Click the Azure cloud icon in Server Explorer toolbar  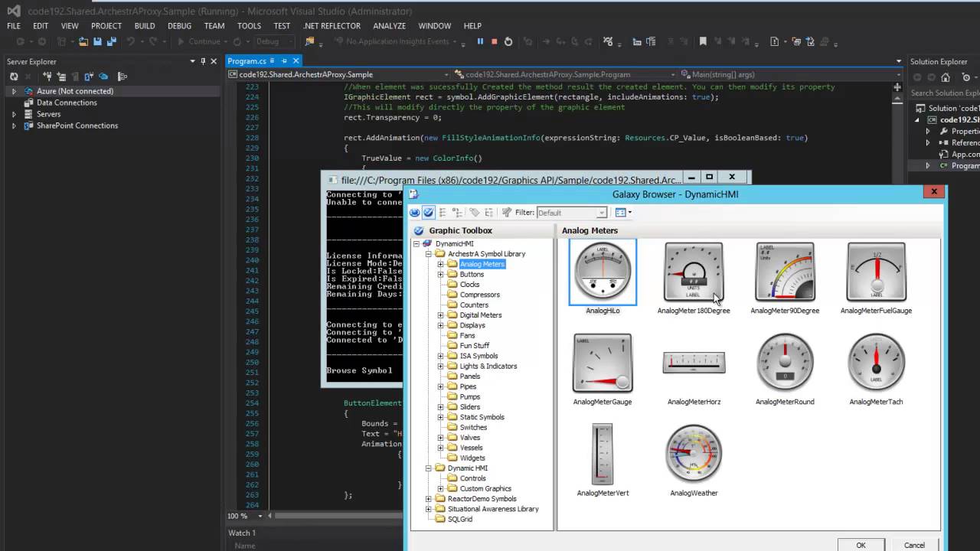point(103,77)
